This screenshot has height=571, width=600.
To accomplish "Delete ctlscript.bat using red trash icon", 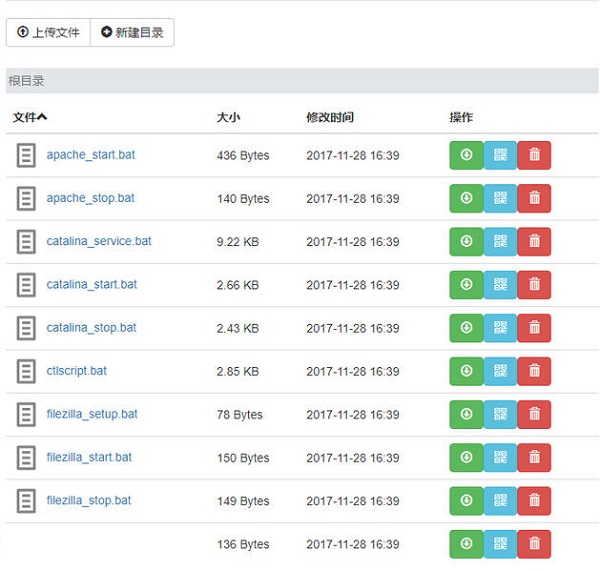I will coord(534,371).
